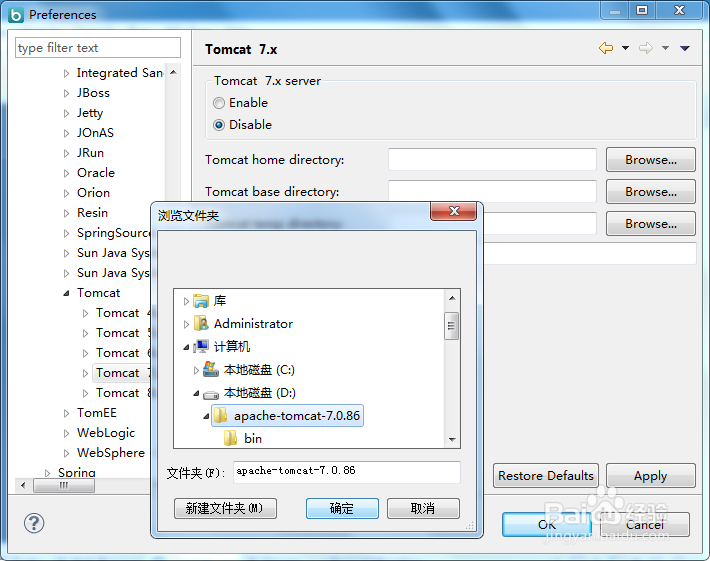The height and width of the screenshot is (561, 710).
Task: Click Cancel in Preferences window
Action: [645, 524]
